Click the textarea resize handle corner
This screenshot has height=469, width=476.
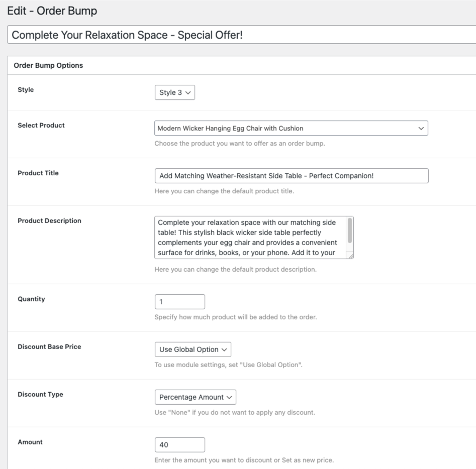tap(350, 256)
